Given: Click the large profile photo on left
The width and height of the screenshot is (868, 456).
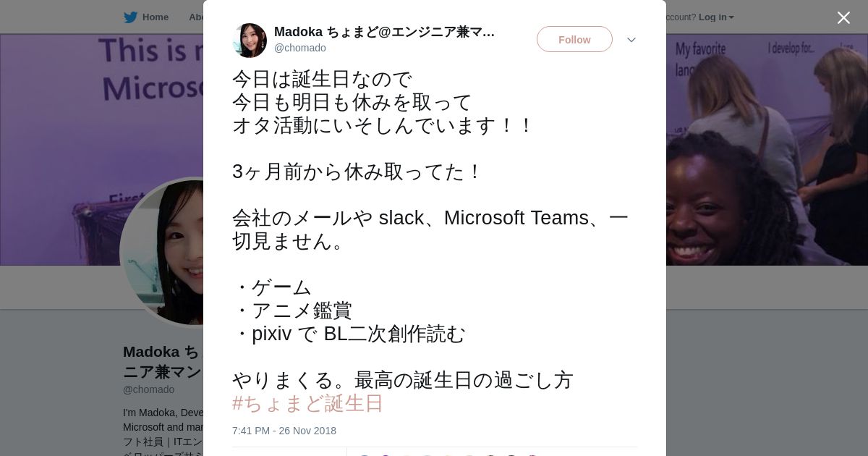Looking at the screenshot, I should 163,252.
